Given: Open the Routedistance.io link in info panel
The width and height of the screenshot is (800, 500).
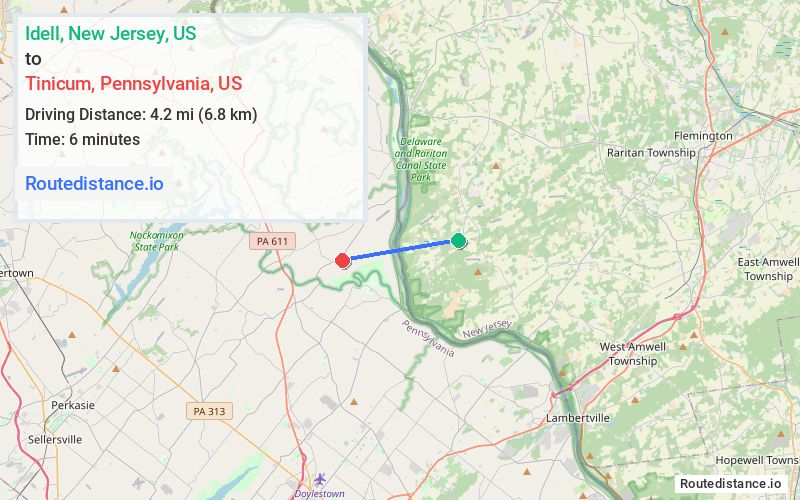Looking at the screenshot, I should coord(94,183).
